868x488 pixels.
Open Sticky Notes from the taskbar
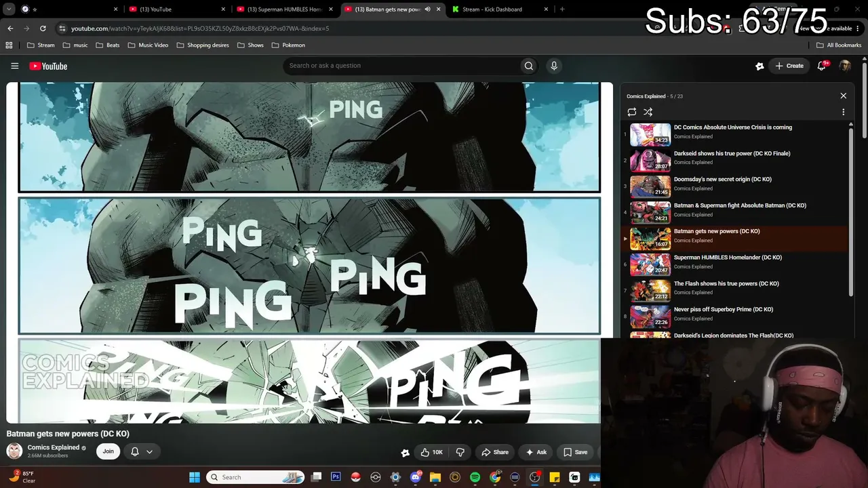click(555, 477)
